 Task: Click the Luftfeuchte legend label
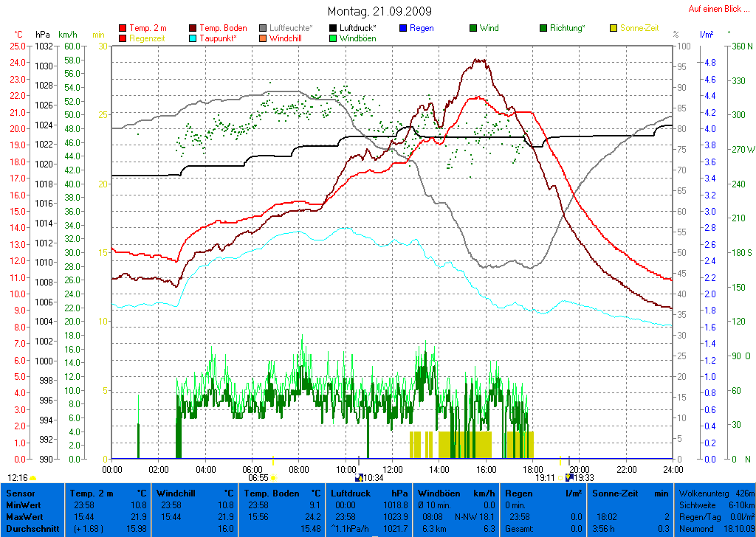click(x=291, y=29)
